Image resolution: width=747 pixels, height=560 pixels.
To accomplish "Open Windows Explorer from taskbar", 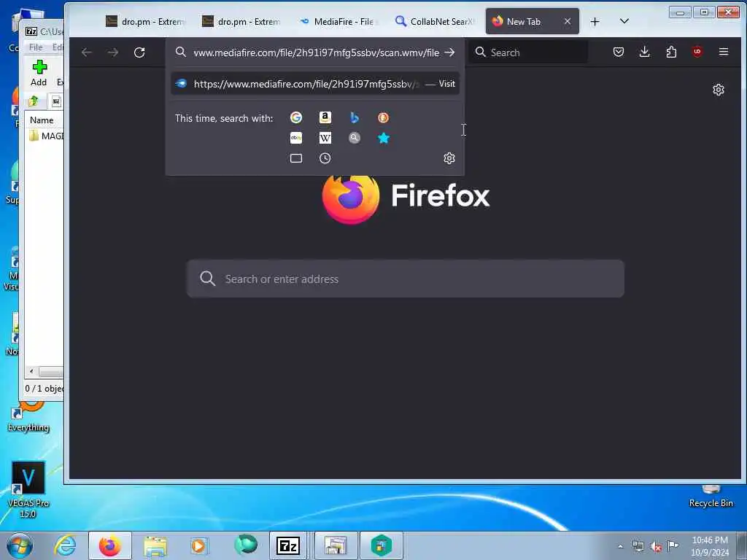I will coord(155,545).
